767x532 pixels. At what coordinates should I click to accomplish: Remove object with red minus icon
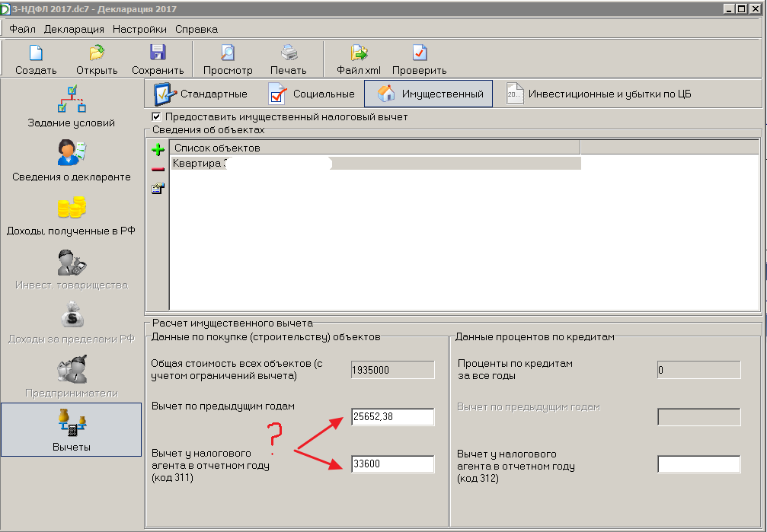158,169
